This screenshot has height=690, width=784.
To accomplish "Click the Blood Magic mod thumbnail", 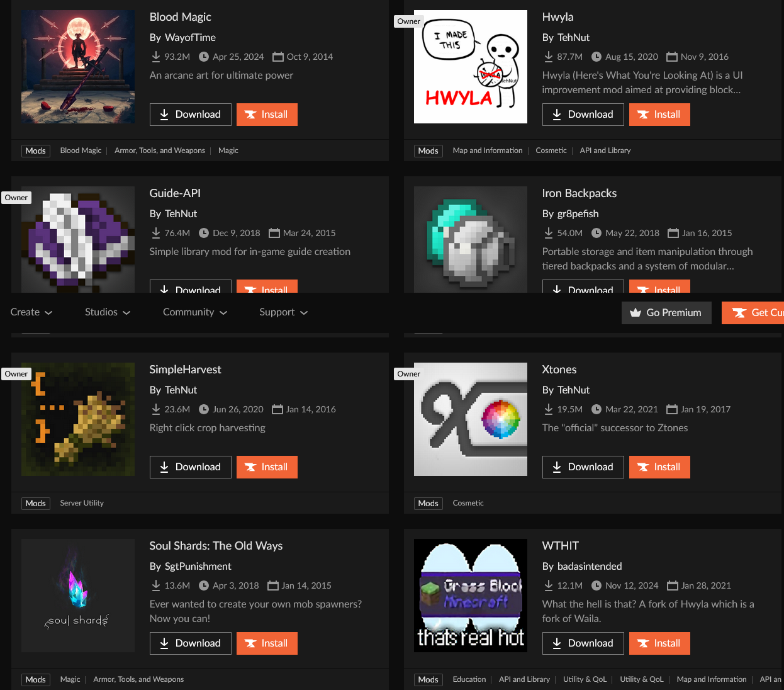I will coord(78,67).
